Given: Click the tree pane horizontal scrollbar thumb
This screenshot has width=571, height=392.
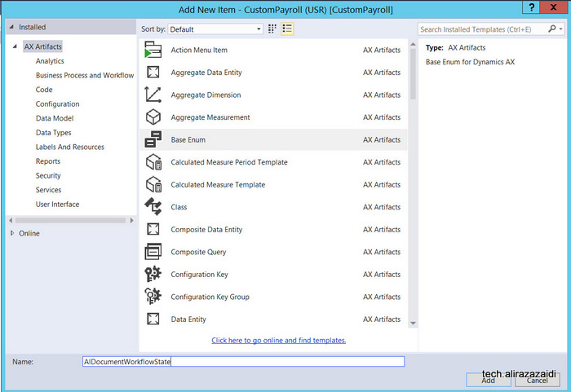Looking at the screenshot, I should [x=71, y=220].
